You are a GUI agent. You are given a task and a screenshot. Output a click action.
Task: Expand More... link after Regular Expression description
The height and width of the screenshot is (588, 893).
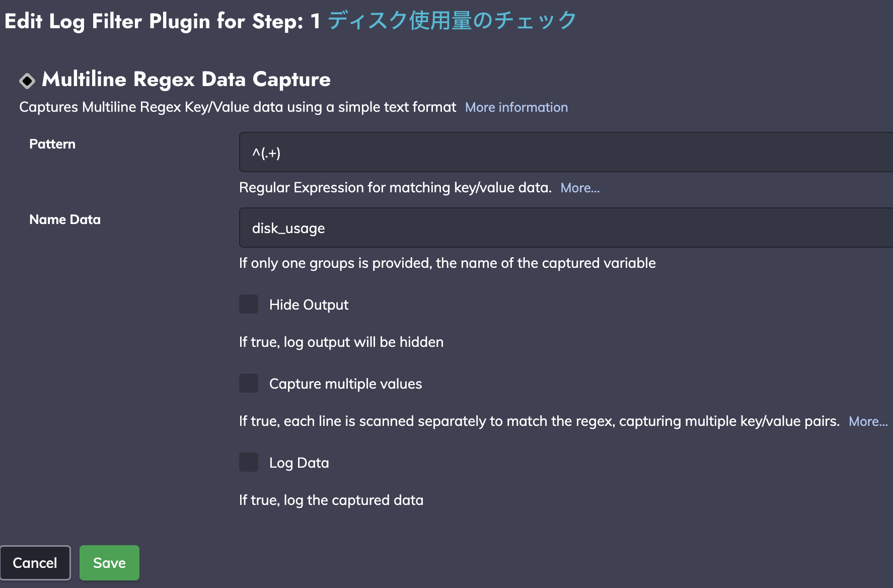pos(580,188)
